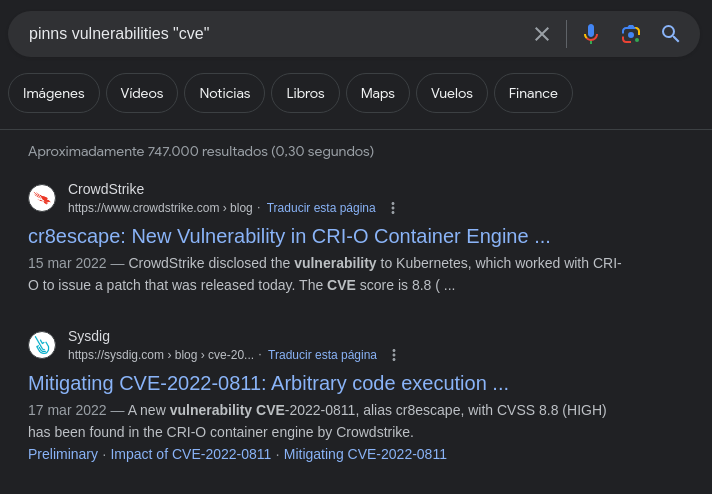The image size is (712, 494).
Task: Choose the Vuelos filter chip
Action: pyautogui.click(x=452, y=93)
